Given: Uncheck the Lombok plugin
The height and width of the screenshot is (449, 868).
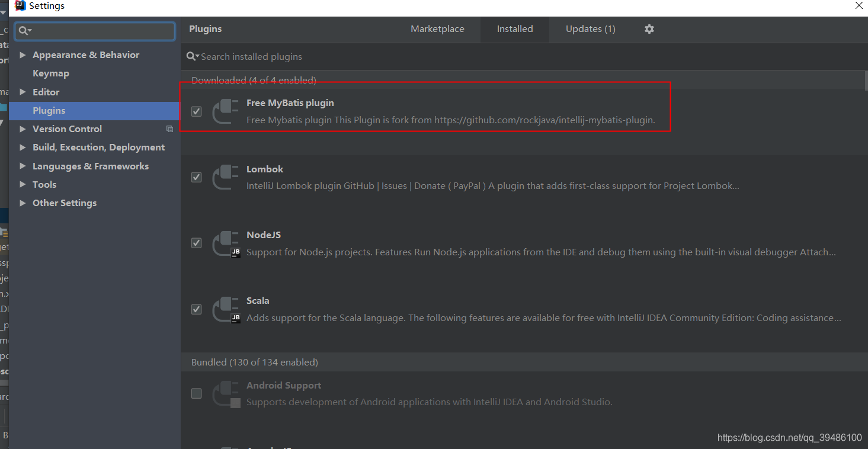Looking at the screenshot, I should point(197,177).
